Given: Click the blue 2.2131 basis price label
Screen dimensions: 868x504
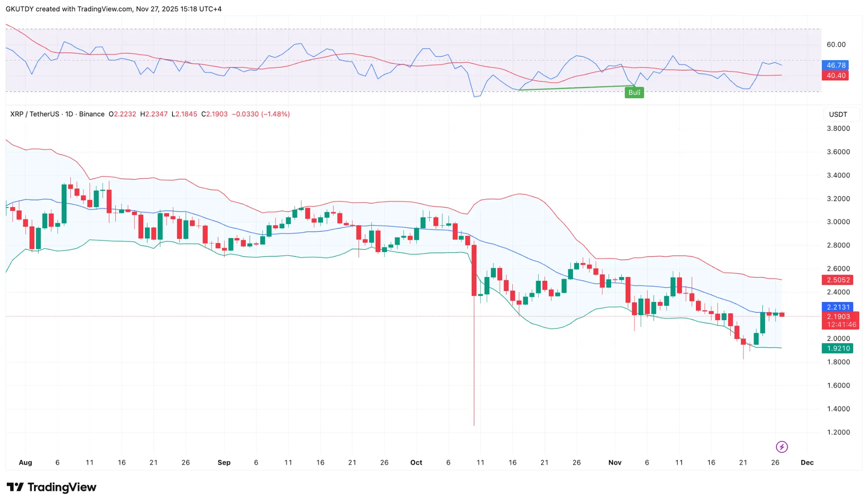Looking at the screenshot, I should click(x=837, y=307).
